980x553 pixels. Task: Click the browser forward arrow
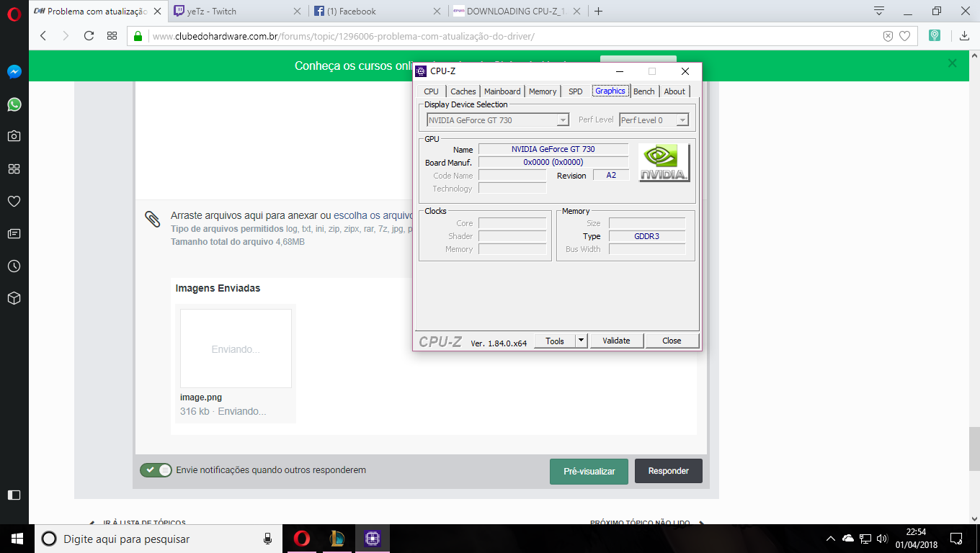pyautogui.click(x=66, y=36)
